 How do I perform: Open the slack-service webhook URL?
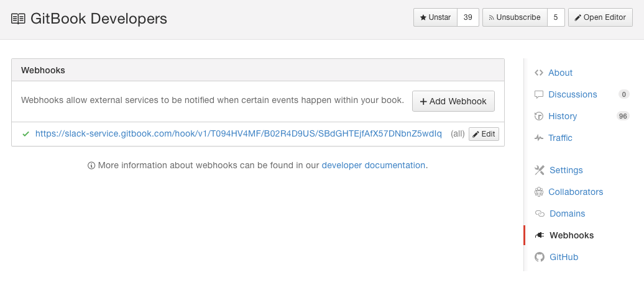[x=239, y=133]
